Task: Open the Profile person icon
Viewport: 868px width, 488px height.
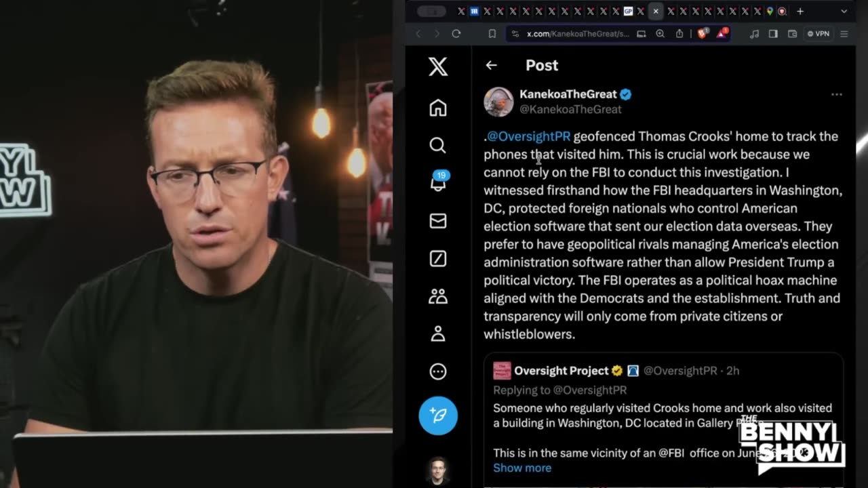Action: [x=438, y=333]
